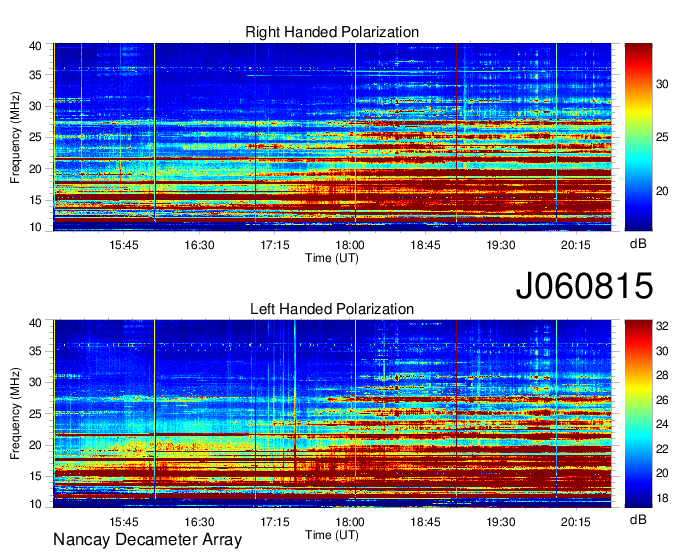Click the "Frequency (MHz)" axis label of the right-handed plot
Viewport: 680px width, 552px height.
pos(15,137)
